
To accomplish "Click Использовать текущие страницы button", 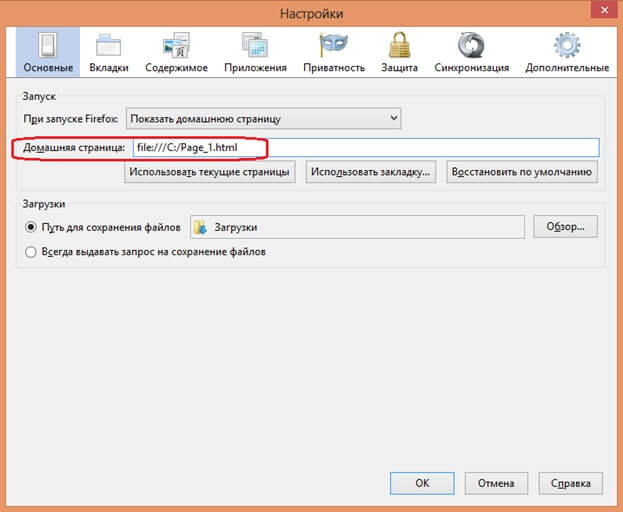I will (x=209, y=172).
